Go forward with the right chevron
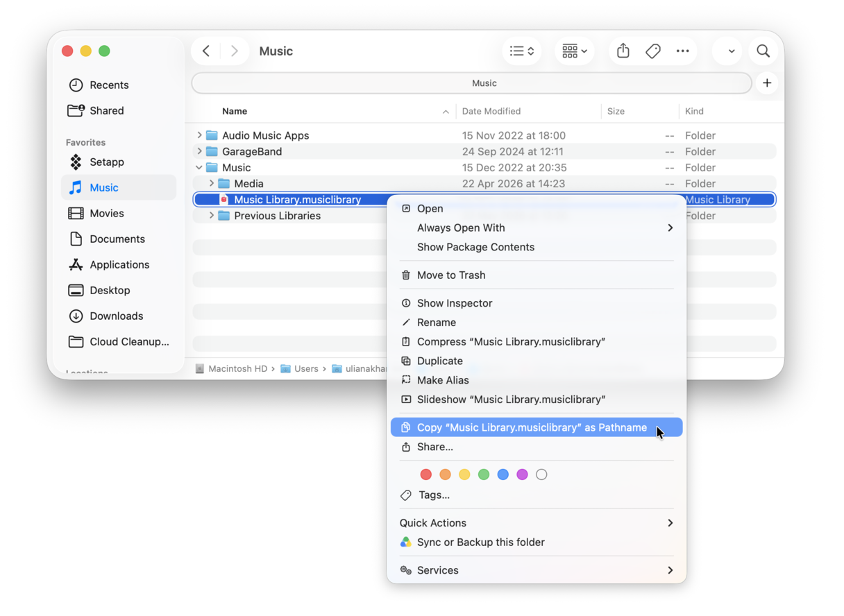 click(x=235, y=51)
